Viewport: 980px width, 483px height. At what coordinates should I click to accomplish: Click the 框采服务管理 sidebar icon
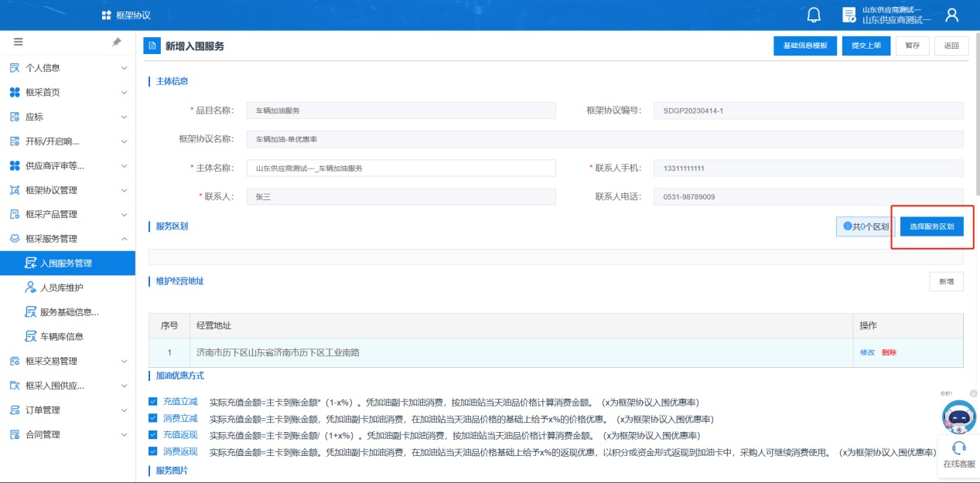(15, 239)
